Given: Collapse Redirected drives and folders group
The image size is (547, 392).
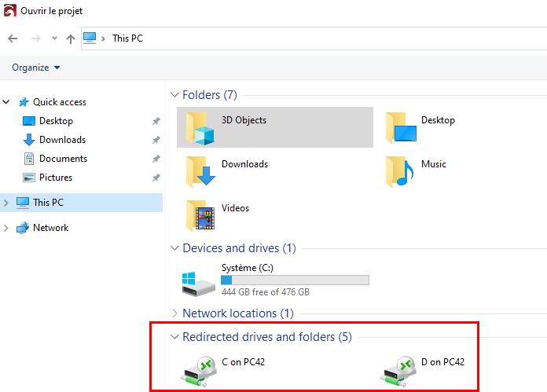Looking at the screenshot, I should [174, 337].
